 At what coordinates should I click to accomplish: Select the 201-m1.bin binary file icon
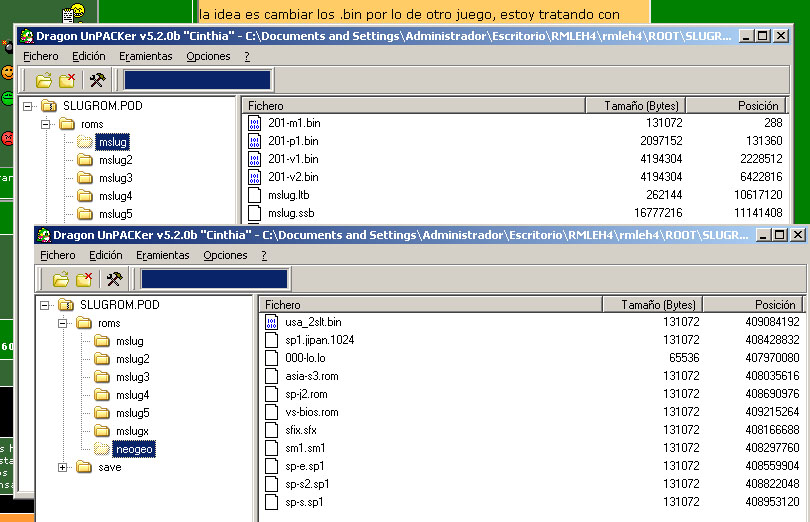click(x=255, y=123)
